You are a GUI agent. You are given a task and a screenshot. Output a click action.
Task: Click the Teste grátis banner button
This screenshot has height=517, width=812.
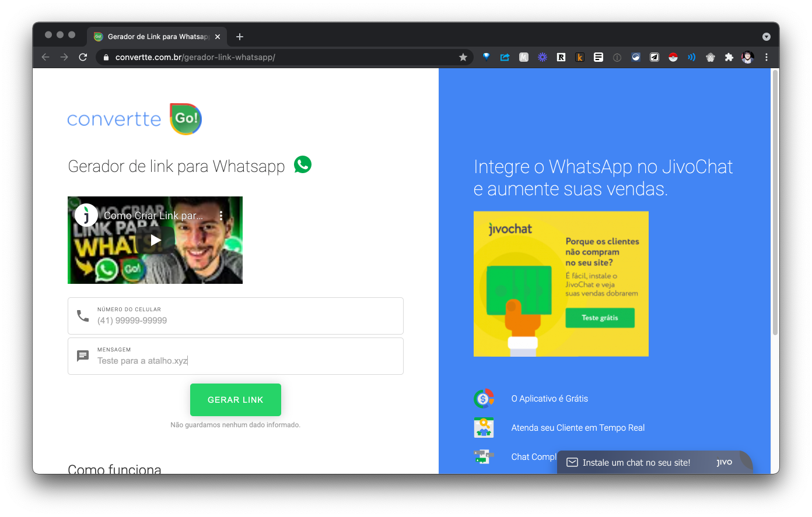(x=600, y=318)
